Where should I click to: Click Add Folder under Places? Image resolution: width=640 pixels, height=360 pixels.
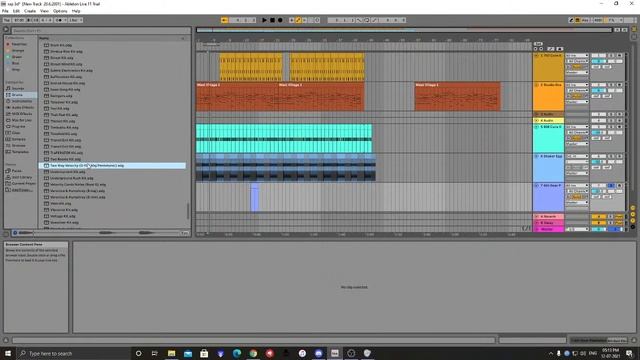click(21, 190)
